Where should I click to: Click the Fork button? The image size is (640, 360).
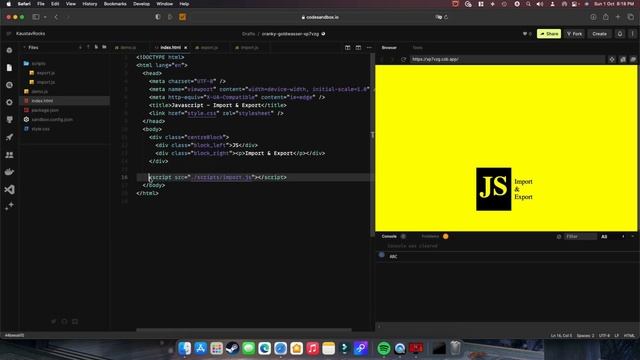(575, 34)
